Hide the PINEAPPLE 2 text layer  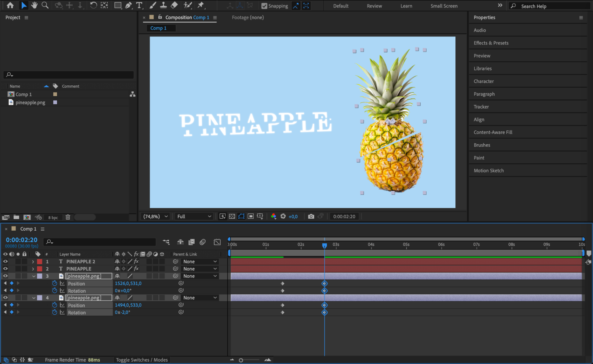coord(5,261)
